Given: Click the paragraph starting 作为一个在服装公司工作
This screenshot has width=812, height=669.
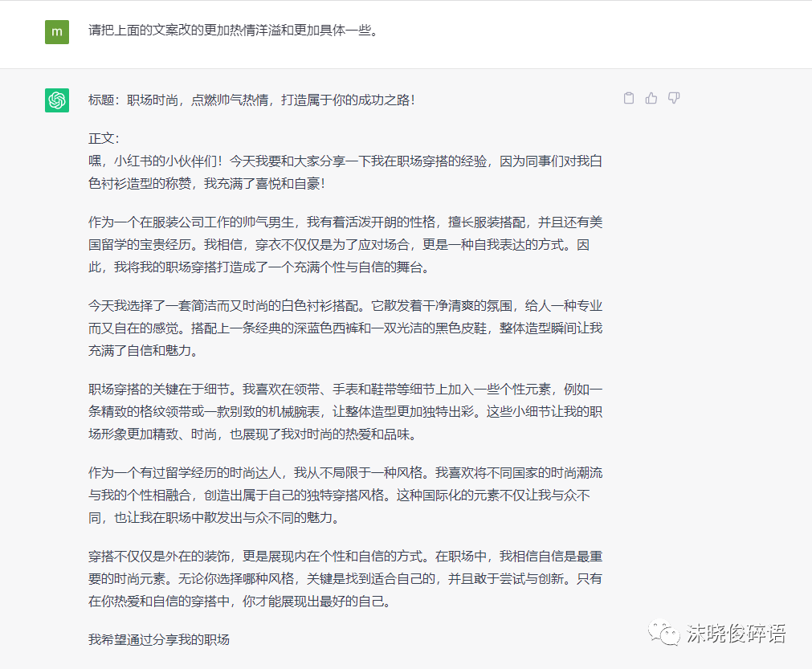Looking at the screenshot, I should 345,244.
